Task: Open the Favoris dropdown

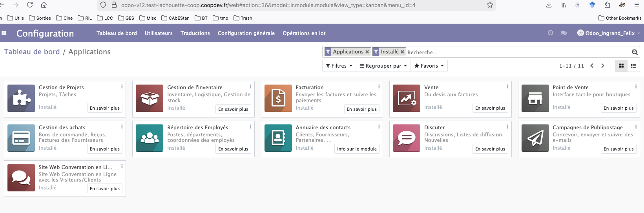Action: [x=429, y=66]
